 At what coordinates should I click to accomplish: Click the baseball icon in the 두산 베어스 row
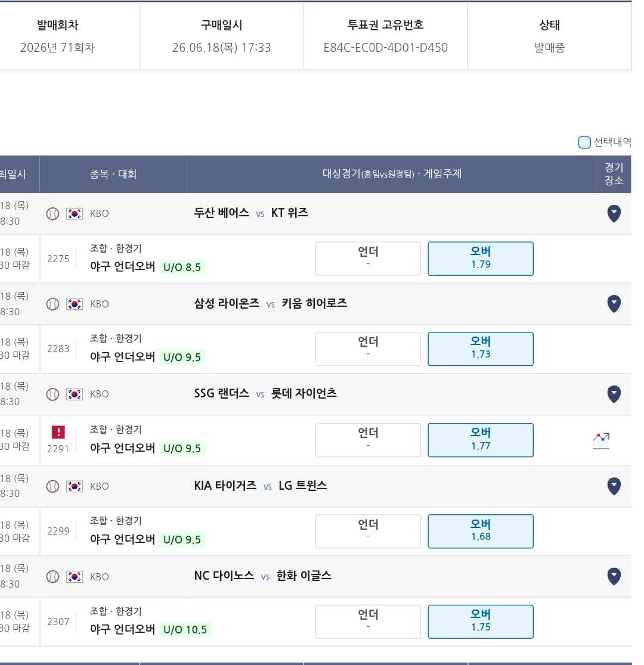52,213
